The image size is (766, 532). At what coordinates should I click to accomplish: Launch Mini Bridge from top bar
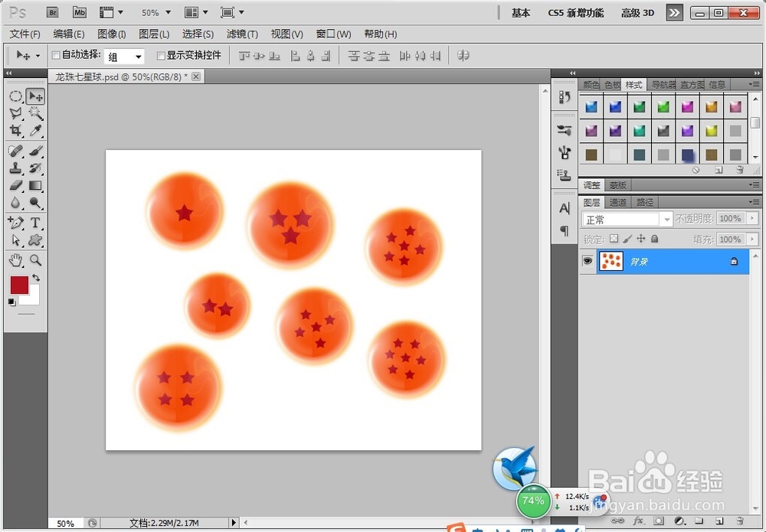tap(79, 13)
